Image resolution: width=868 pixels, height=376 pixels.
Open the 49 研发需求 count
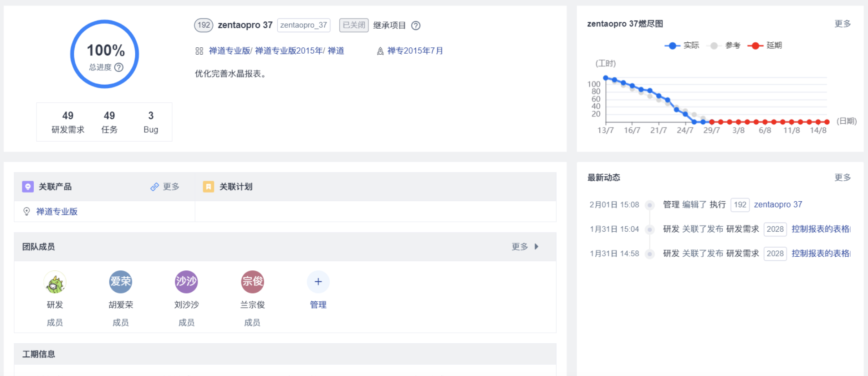(68, 122)
